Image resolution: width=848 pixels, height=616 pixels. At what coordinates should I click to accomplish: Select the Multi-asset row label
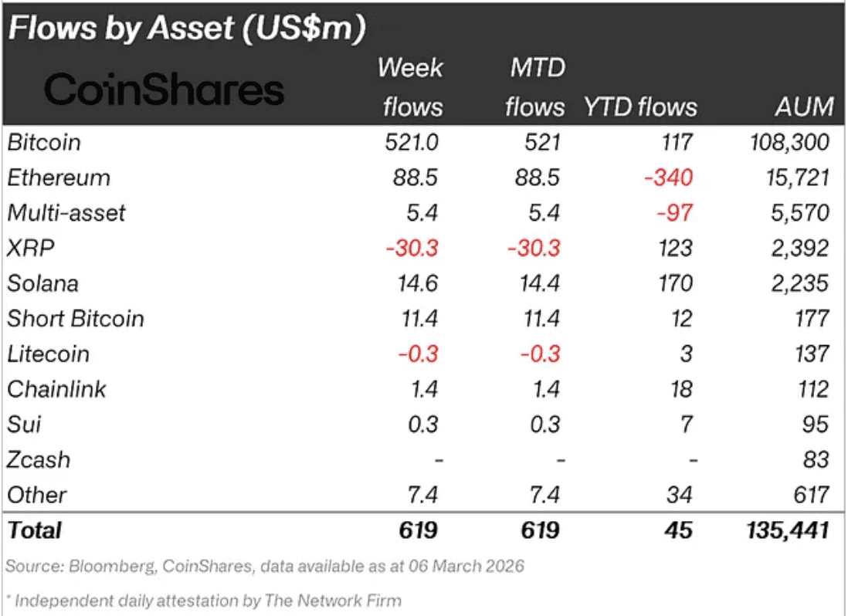[x=66, y=212]
